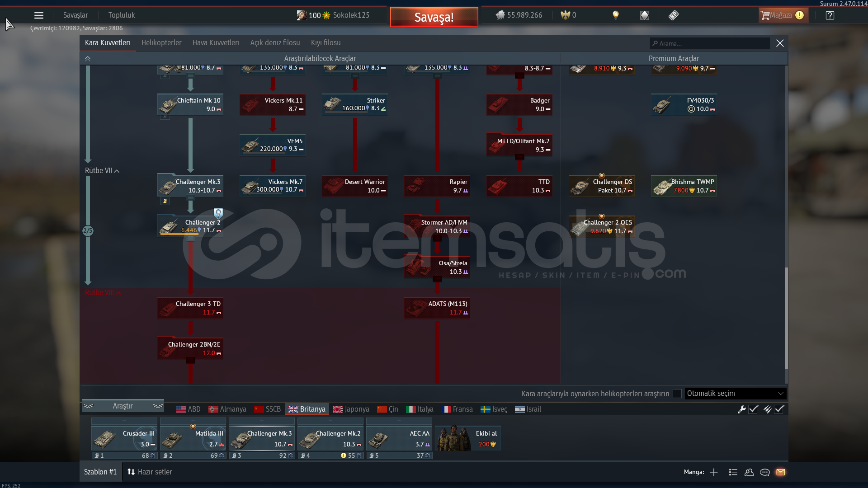Click the 2/5 rank progress indicator

pos(88,231)
